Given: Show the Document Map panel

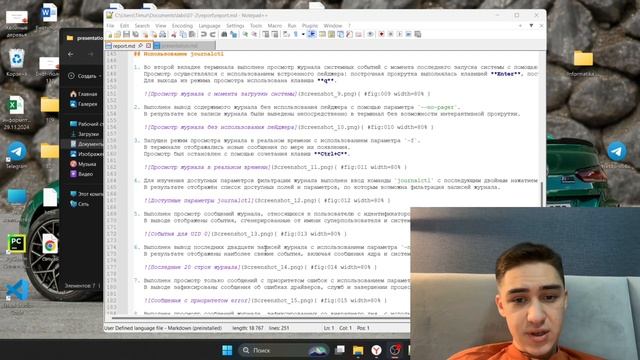Looking at the screenshot, I should click(x=331, y=34).
